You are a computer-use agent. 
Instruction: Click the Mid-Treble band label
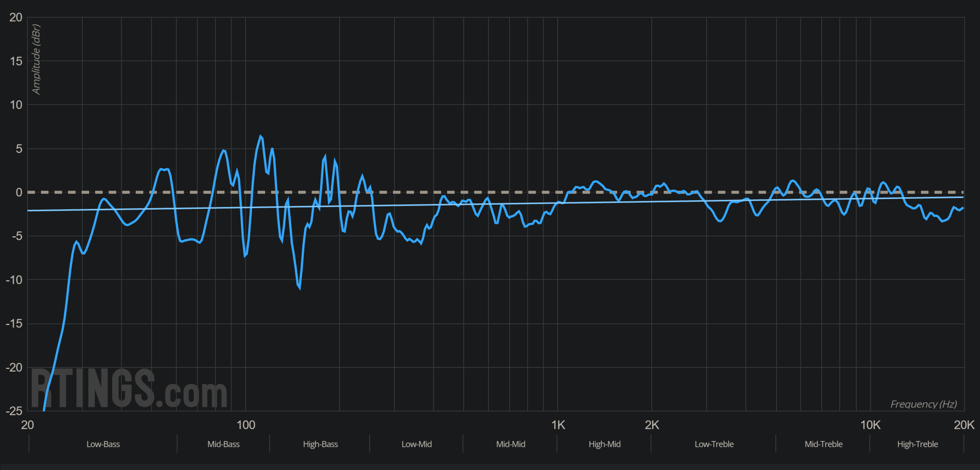[x=823, y=444]
